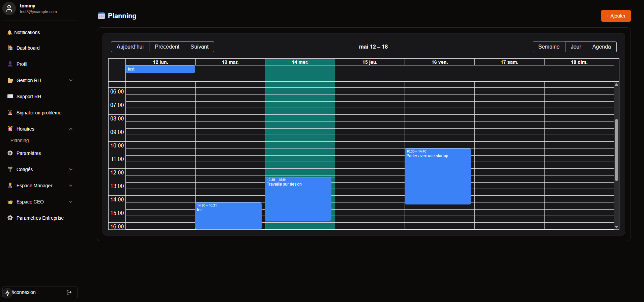
Task: Click the Déconnexion button
Action: [40, 292]
